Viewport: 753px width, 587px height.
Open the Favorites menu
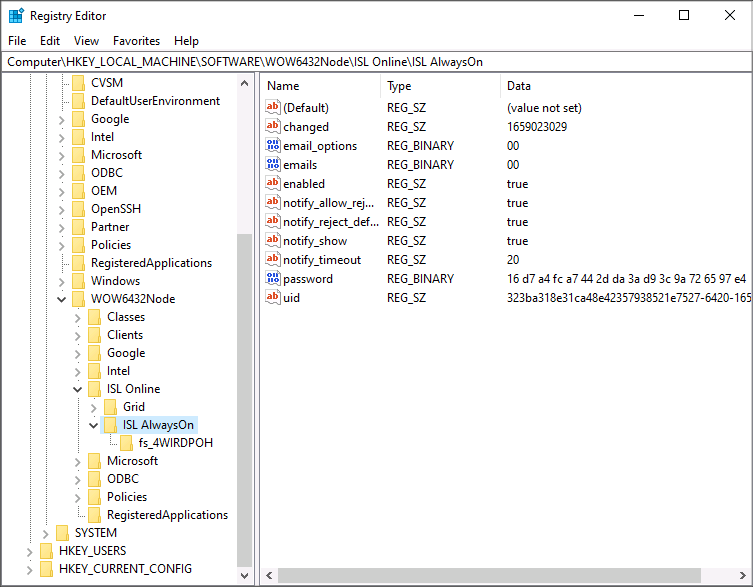click(136, 41)
